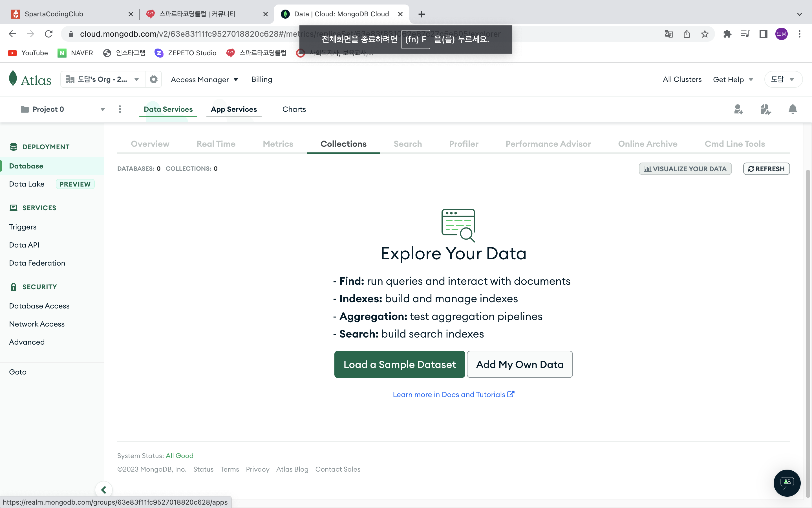Click the Visualize Your Data button
This screenshot has height=508, width=812.
[685, 169]
